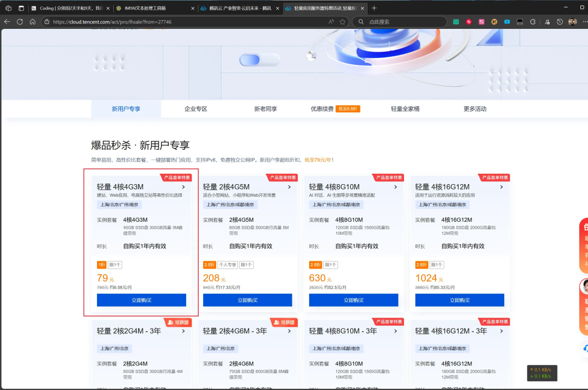Click the 个人专享 tag on 2核4G5M card
Screen dimensions: 588x390
coord(228,265)
